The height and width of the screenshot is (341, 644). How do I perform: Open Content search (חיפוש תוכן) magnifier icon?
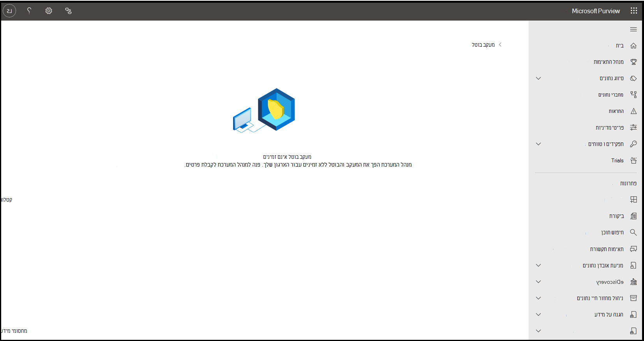pyautogui.click(x=633, y=232)
